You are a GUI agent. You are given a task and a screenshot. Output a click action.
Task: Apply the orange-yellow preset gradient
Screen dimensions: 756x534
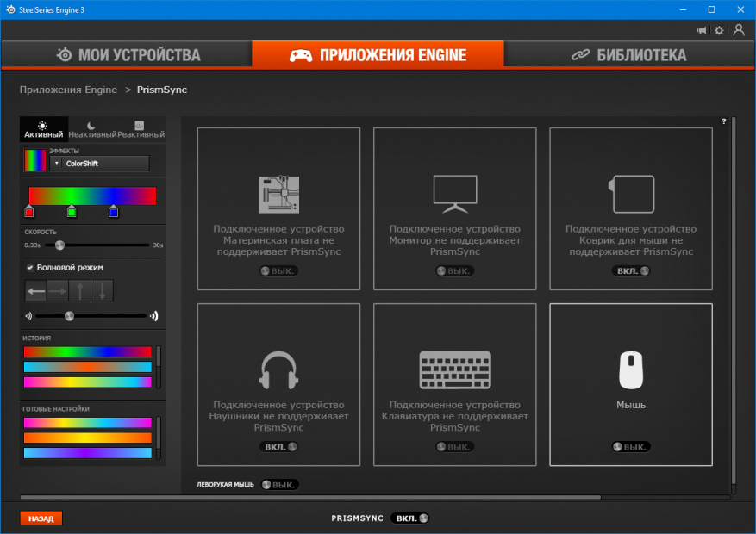pos(88,438)
